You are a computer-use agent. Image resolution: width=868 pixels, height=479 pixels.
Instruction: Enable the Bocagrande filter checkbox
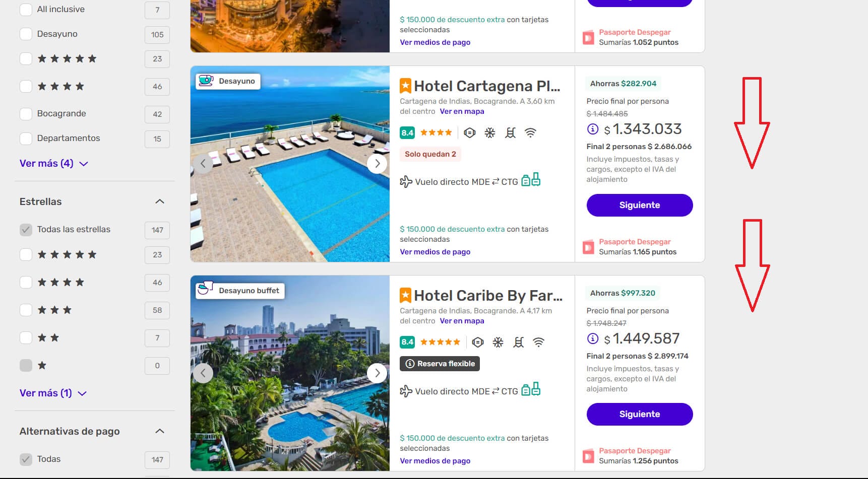(x=26, y=114)
